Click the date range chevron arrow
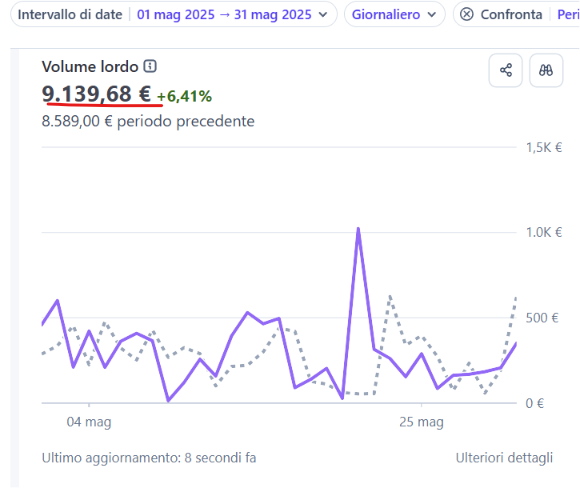 coord(323,15)
